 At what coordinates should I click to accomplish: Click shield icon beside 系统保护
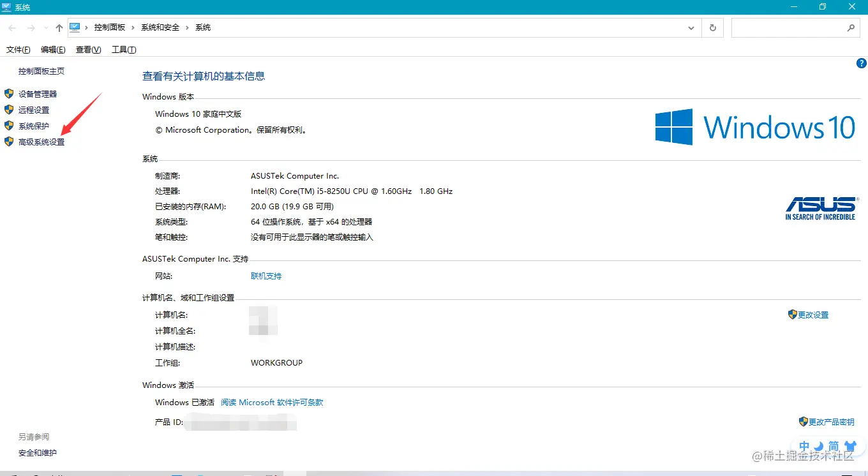tap(9, 125)
